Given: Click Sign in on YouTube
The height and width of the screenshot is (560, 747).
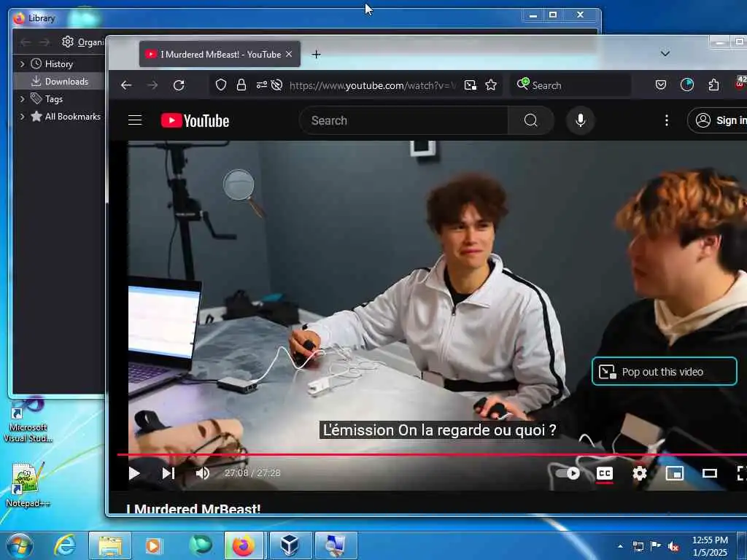Looking at the screenshot, I should point(719,120).
